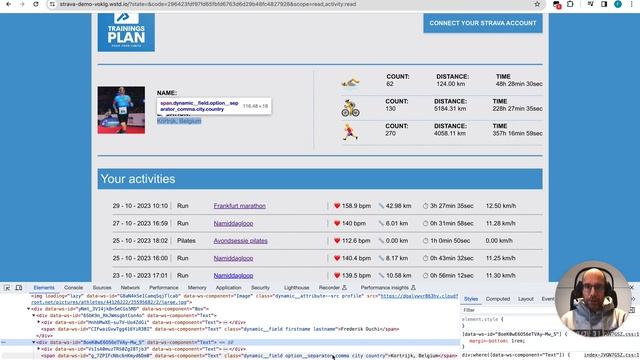Screen dimensions: 640x360
Task: Reload the page
Action: (x=36, y=4)
